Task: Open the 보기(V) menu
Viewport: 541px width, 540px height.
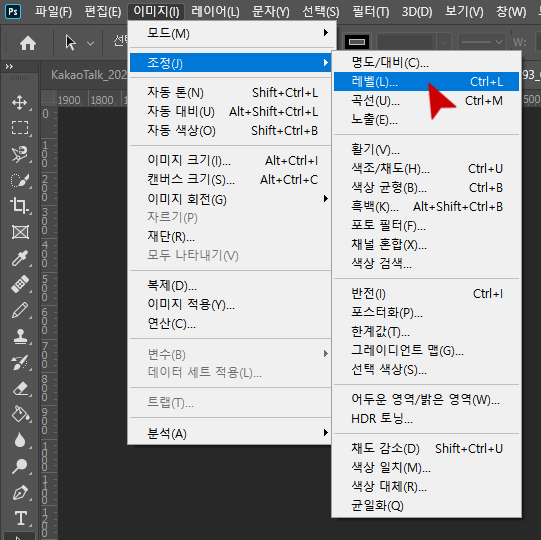Action: (464, 12)
